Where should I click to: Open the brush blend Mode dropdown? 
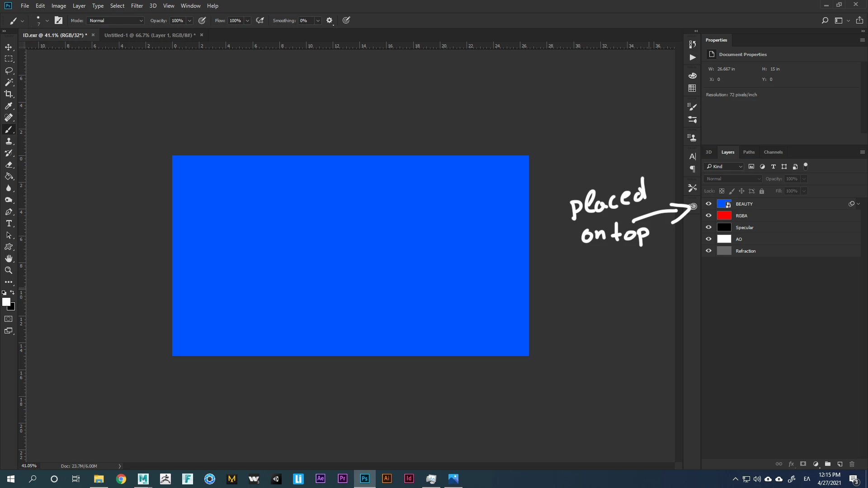pyautogui.click(x=116, y=21)
